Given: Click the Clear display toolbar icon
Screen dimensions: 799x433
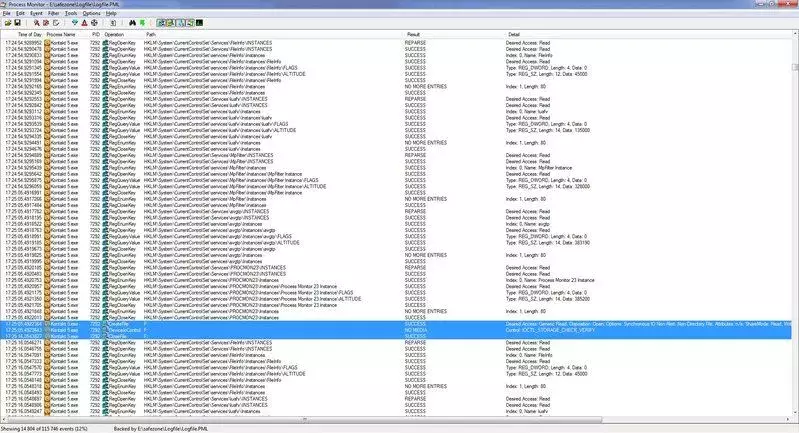Looking at the screenshot, I should coord(56,23).
